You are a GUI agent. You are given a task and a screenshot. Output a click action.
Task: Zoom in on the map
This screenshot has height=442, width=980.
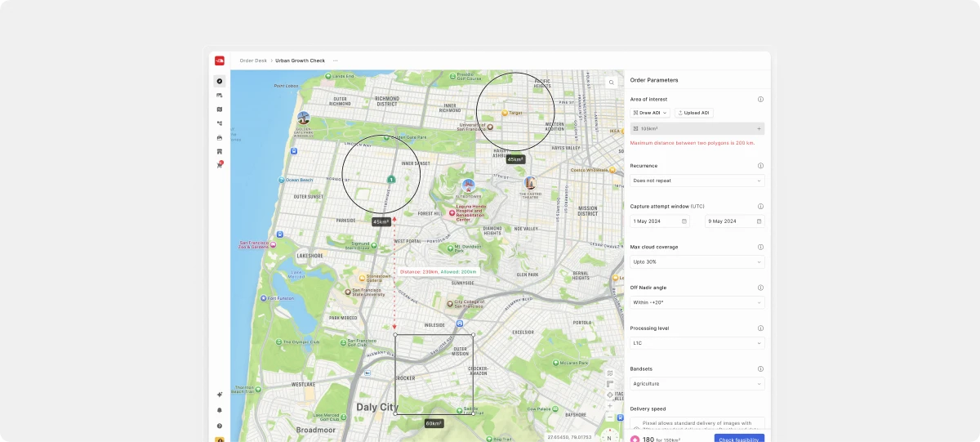610,406
